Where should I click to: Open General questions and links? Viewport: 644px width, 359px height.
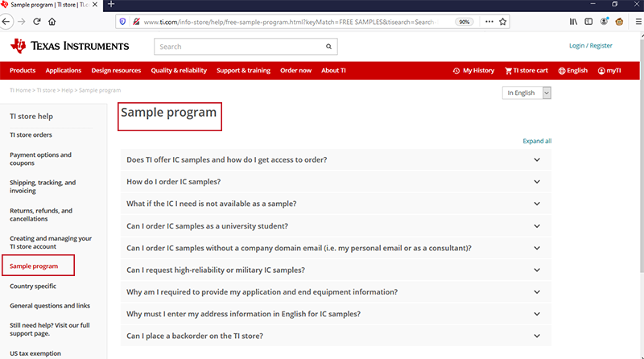coord(50,306)
